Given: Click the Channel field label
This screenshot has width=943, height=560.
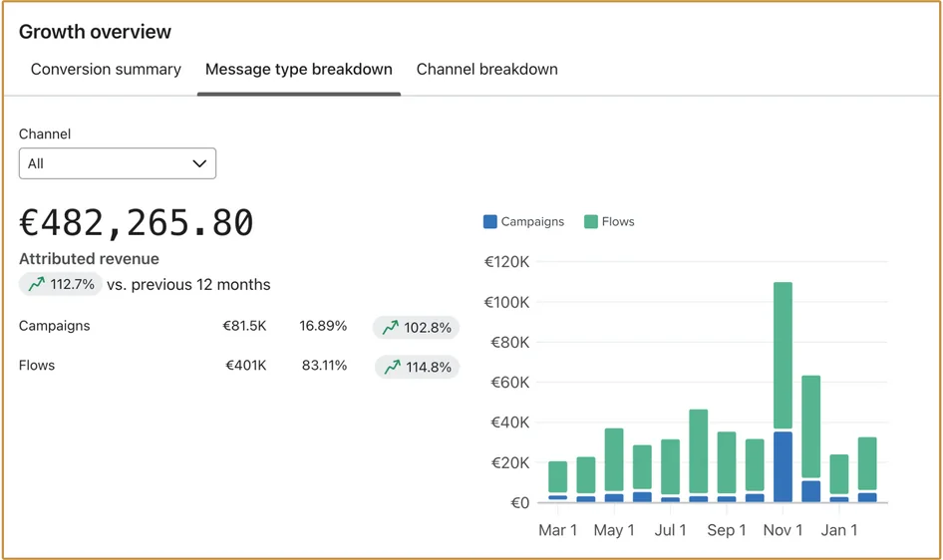Looking at the screenshot, I should [x=45, y=134].
